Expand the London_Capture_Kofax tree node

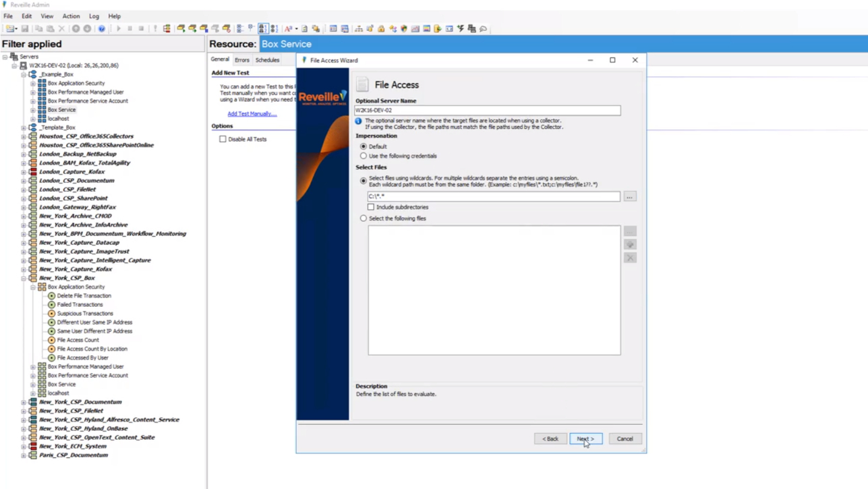24,172
